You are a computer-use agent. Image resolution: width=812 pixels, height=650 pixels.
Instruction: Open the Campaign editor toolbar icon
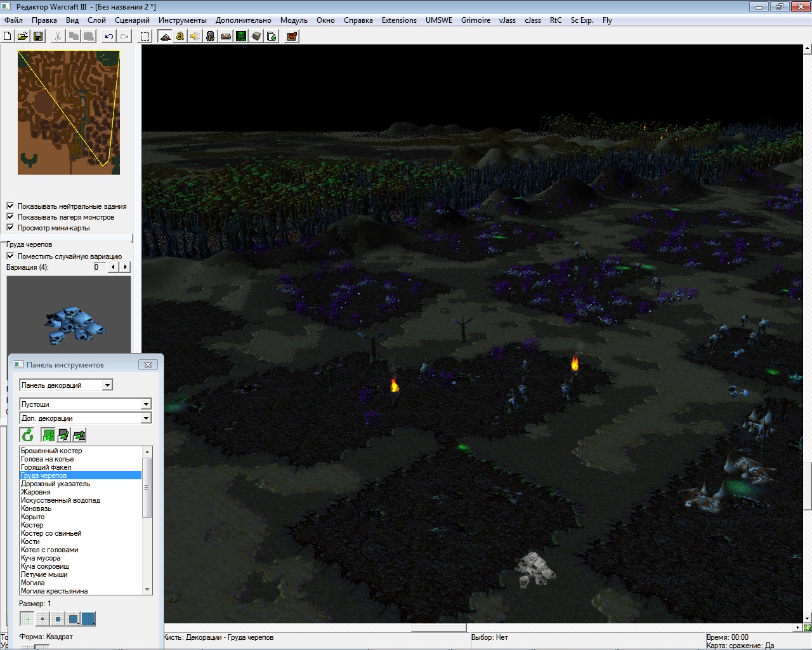coord(226,36)
